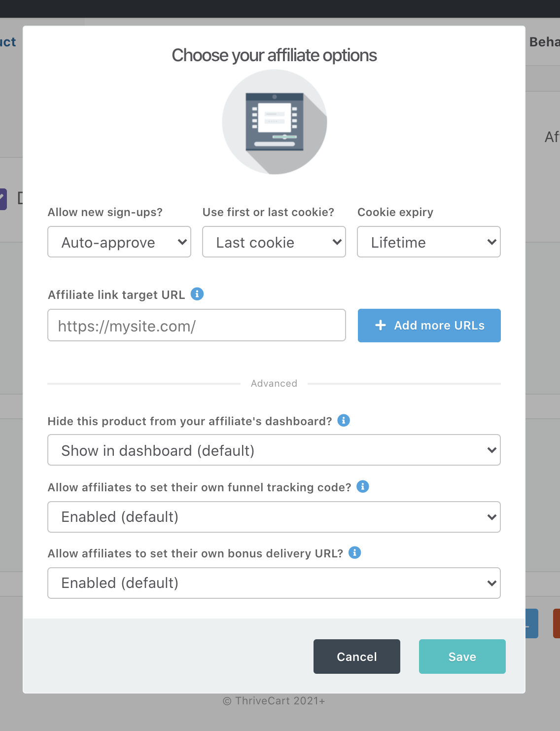The image size is (560, 731).
Task: Click the ThriveCart 2021+ footer text
Action: pos(274,701)
